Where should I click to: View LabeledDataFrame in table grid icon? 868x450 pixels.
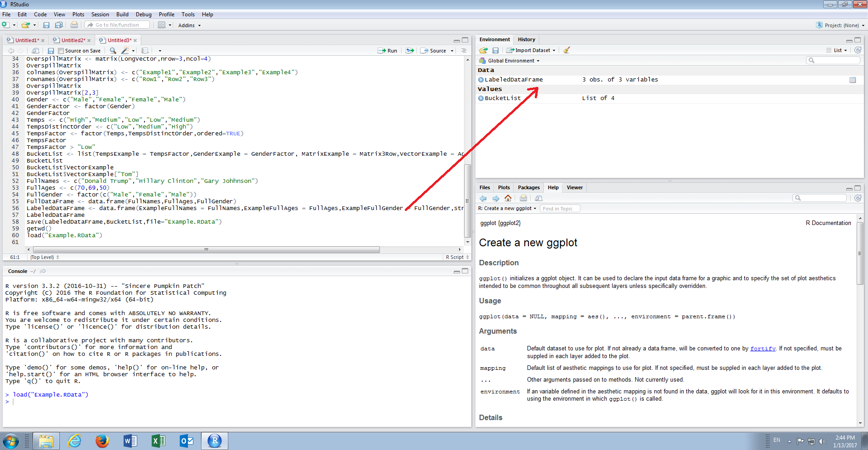[853, 80]
